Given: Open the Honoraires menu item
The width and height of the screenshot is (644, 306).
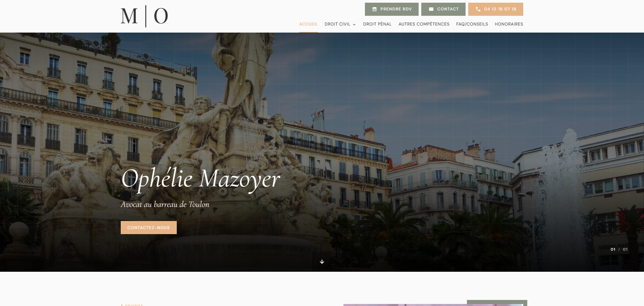Looking at the screenshot, I should (509, 24).
